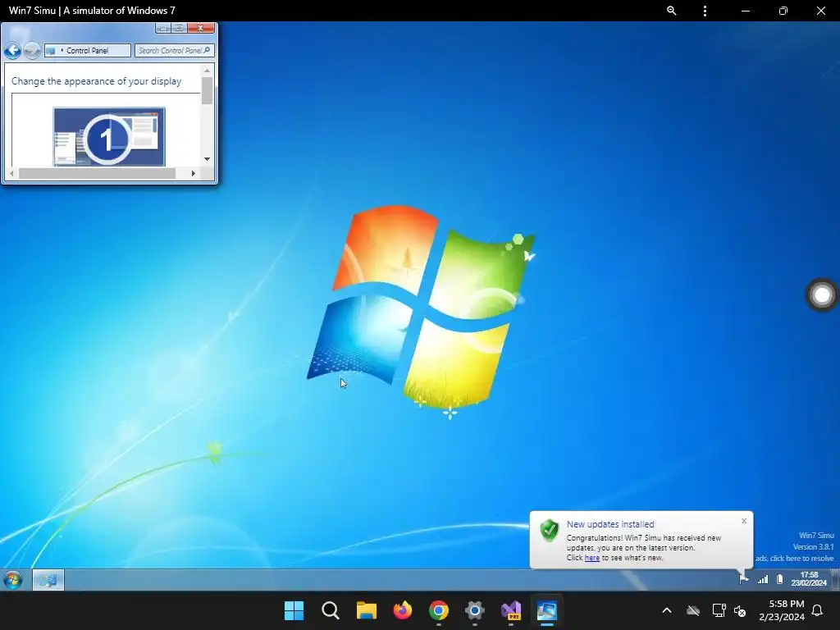Dismiss the New updates installed notification
Screen dimensions: 840x630
pos(744,521)
